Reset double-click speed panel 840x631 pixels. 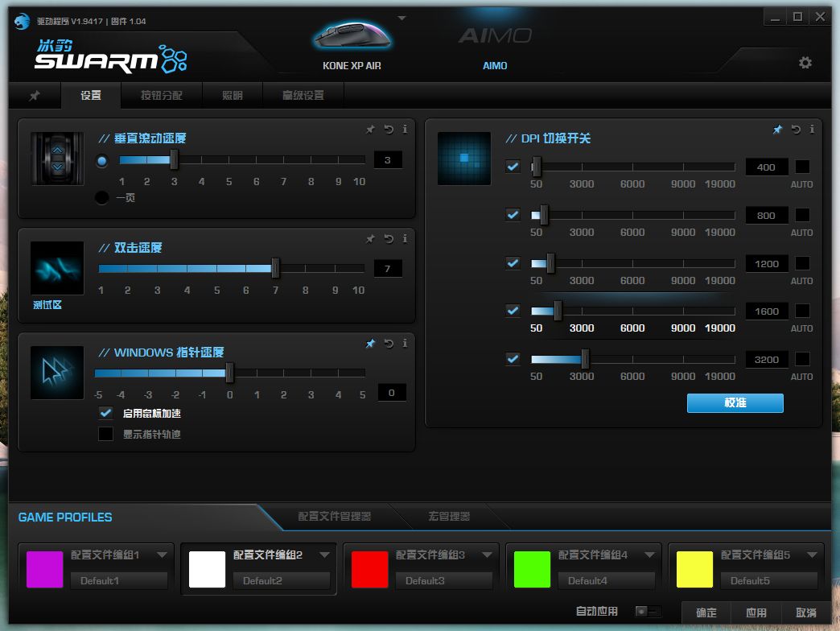click(389, 238)
